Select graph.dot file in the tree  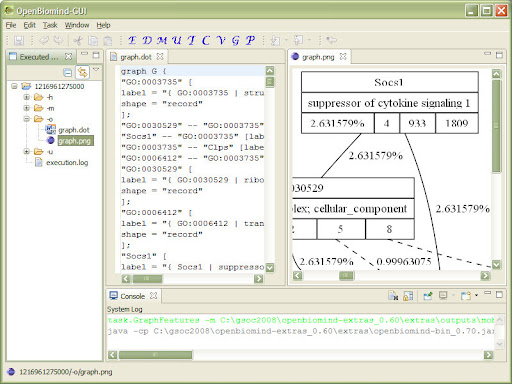tap(74, 130)
